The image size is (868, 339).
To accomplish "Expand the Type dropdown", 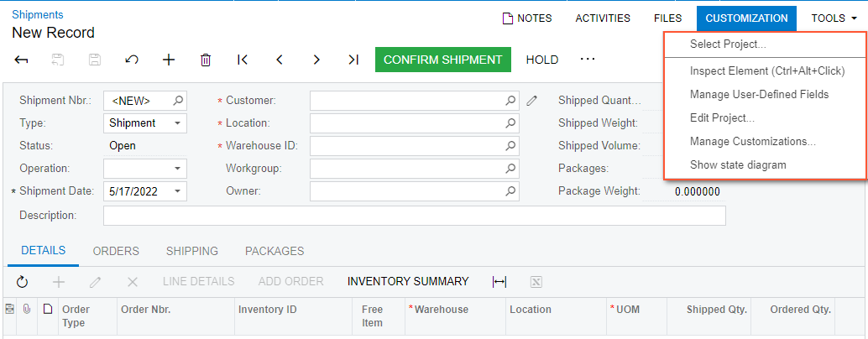I will coord(178,123).
